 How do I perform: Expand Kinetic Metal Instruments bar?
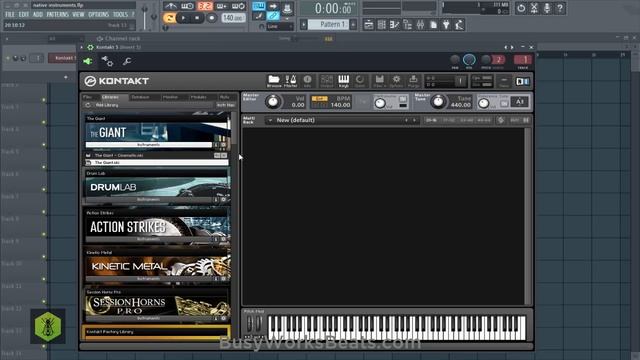pos(149,279)
